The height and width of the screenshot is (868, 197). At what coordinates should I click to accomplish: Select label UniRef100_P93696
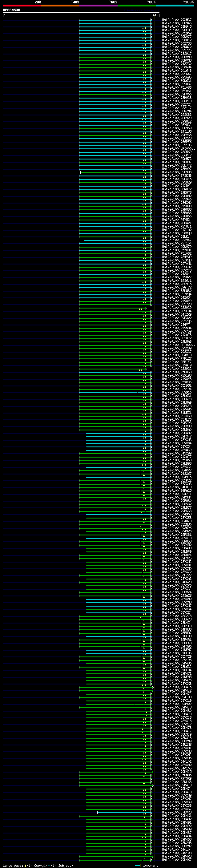[x=176, y=528]
